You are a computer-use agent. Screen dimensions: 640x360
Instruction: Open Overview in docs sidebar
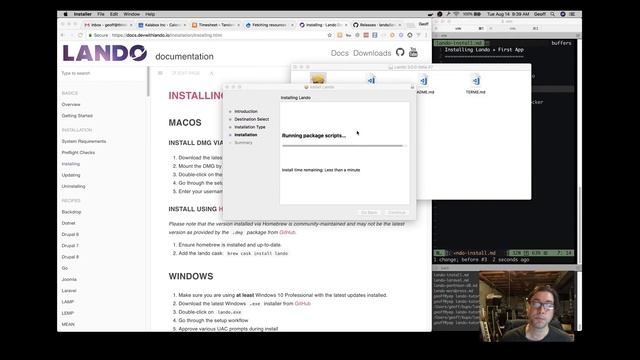coord(71,104)
